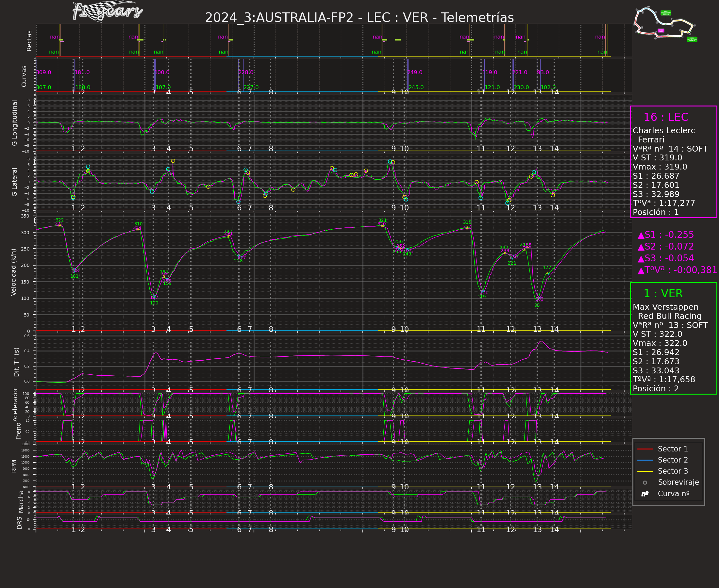Click the 1 : VER driver heading
Screen dimensions: 719x588
pyautogui.click(x=663, y=294)
